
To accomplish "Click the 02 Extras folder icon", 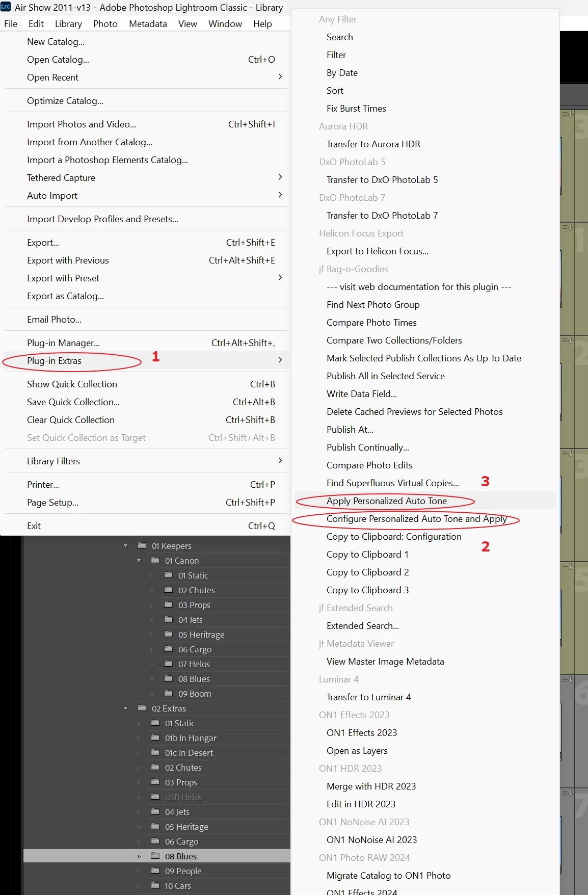I will point(142,708).
